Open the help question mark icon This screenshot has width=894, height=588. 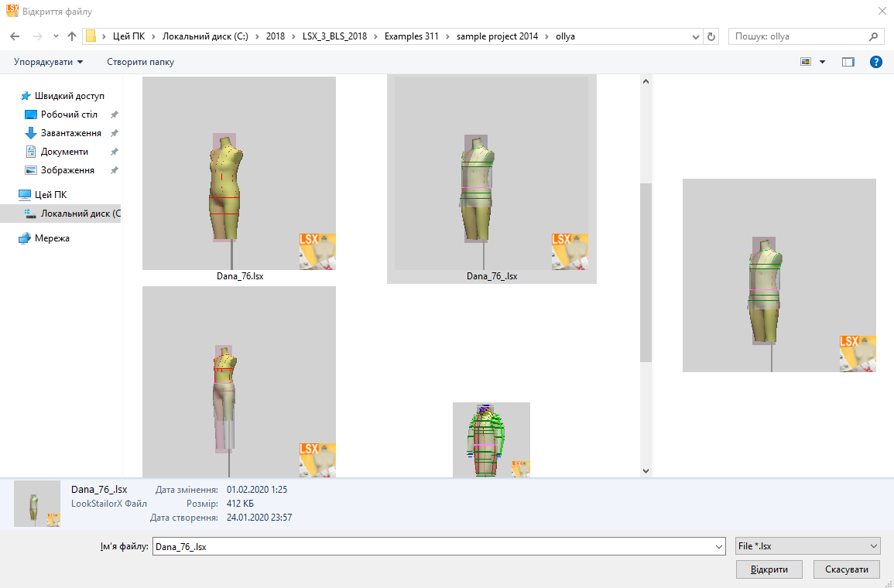[876, 62]
